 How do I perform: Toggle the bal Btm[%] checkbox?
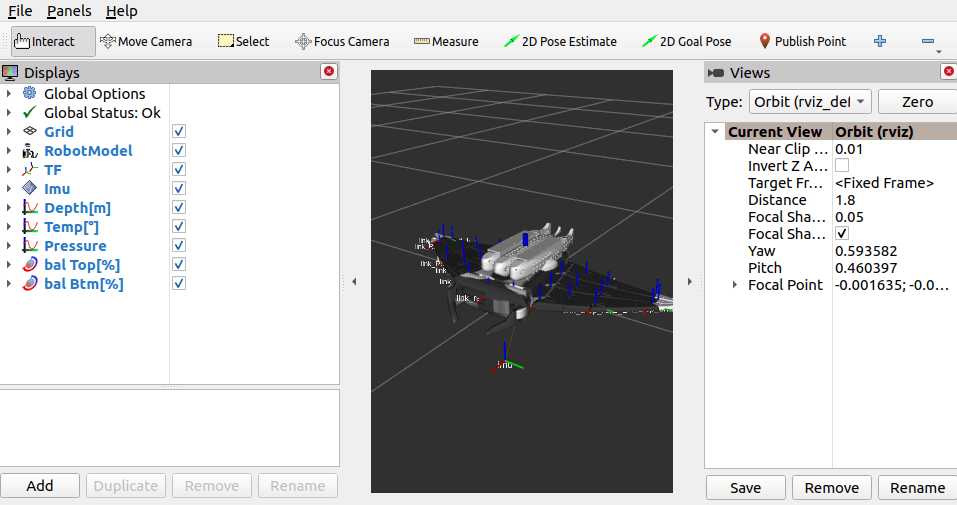click(x=179, y=283)
